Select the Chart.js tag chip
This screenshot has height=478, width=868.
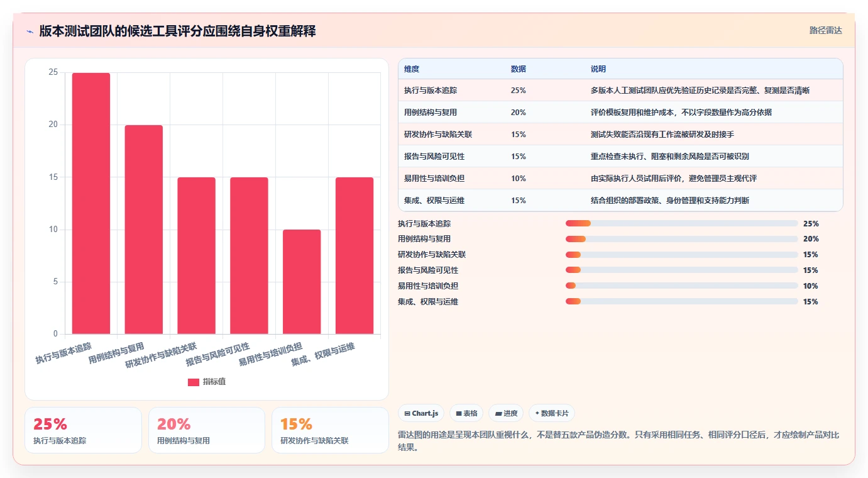point(421,413)
